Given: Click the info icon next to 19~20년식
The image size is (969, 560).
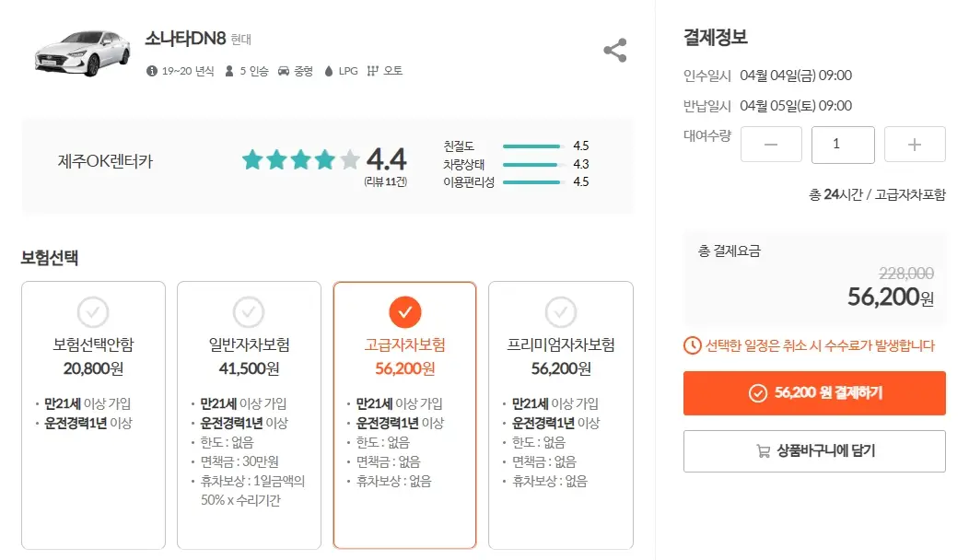Looking at the screenshot, I should tap(152, 71).
